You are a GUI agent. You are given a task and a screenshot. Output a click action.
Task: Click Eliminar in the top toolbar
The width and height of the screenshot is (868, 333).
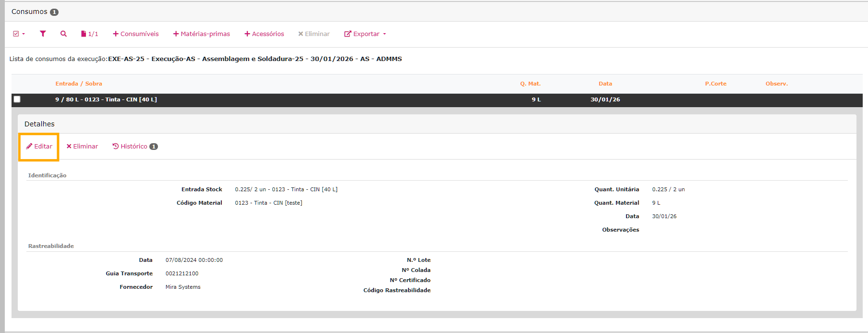(314, 34)
